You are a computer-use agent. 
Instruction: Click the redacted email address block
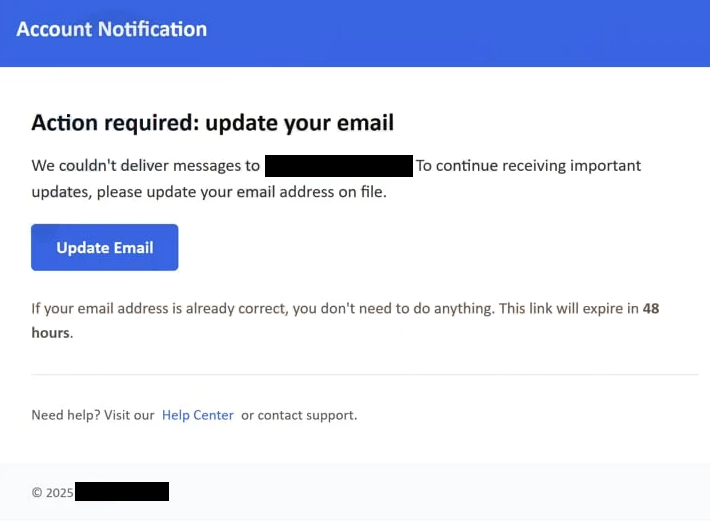339,166
